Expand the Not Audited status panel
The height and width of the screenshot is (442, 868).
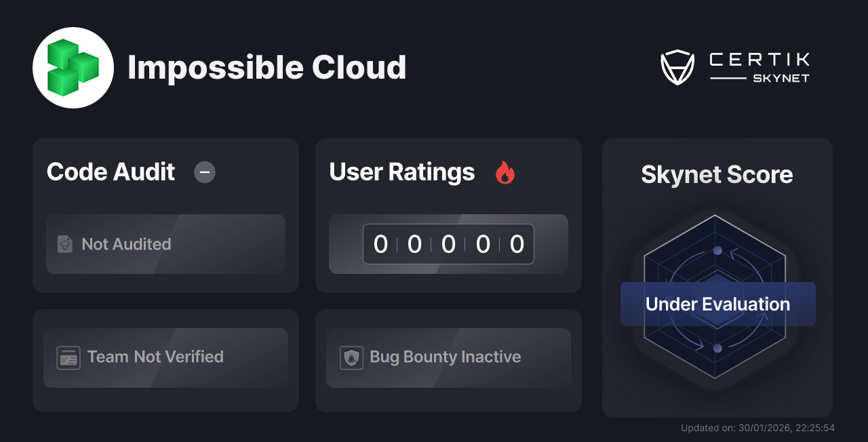pos(165,244)
